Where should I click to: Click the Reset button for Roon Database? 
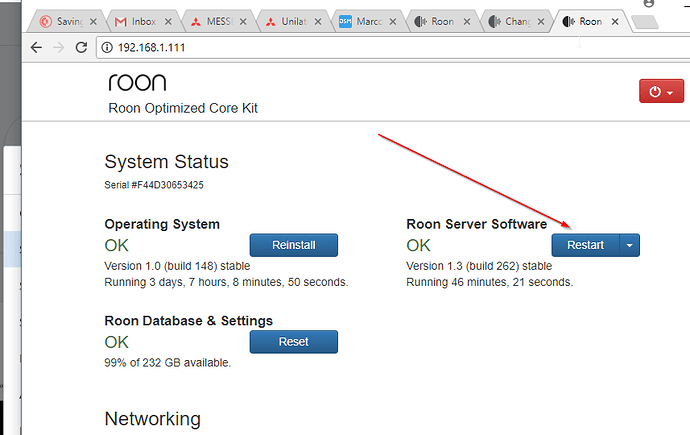[x=294, y=342]
